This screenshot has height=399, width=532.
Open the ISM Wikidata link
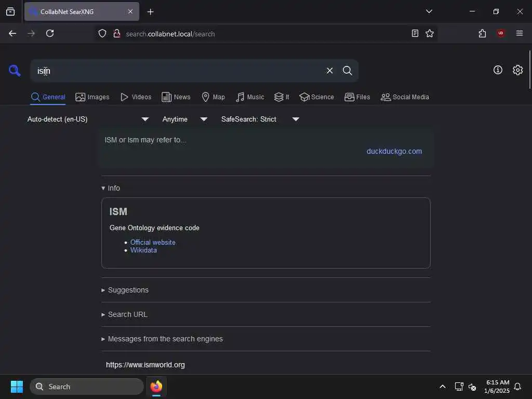(x=143, y=250)
